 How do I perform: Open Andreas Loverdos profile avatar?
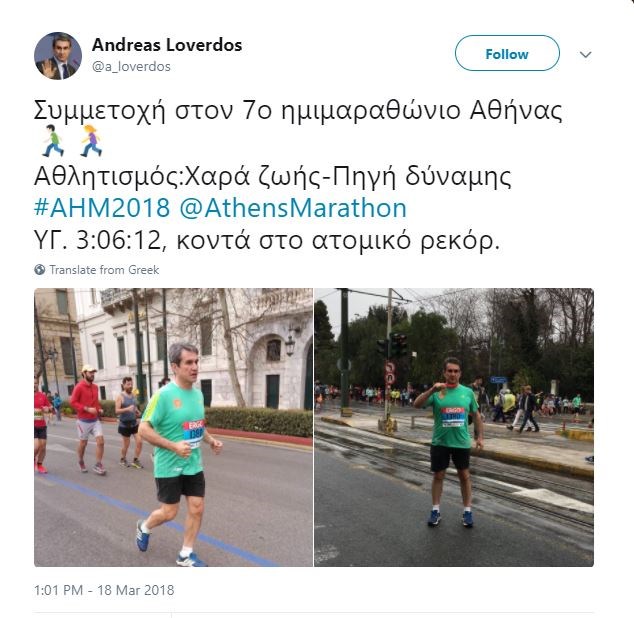coord(58,56)
